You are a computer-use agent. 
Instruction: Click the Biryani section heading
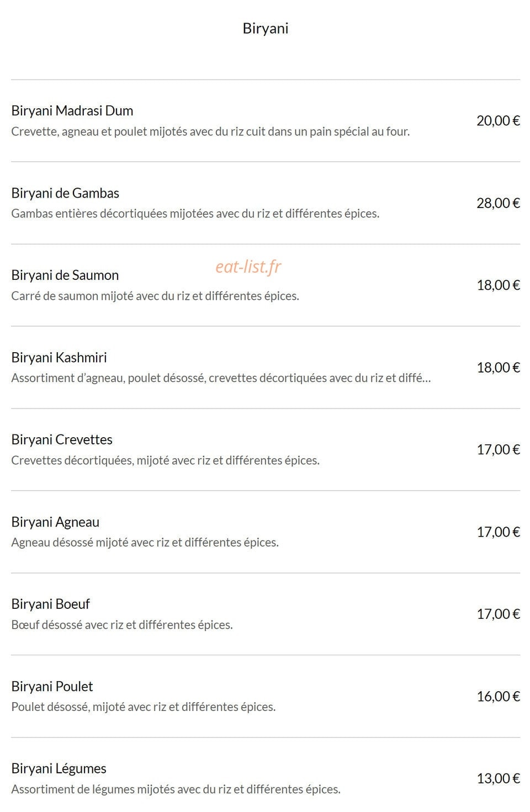[265, 29]
